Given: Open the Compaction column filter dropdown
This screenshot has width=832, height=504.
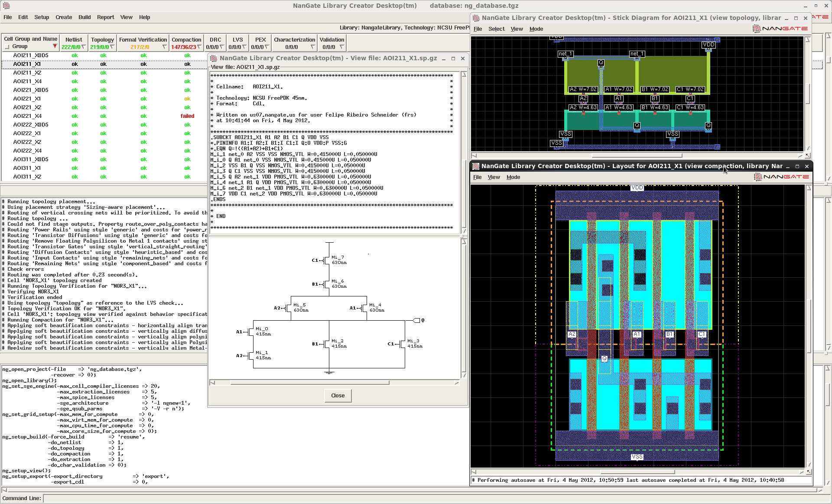Looking at the screenshot, I should (x=199, y=47).
